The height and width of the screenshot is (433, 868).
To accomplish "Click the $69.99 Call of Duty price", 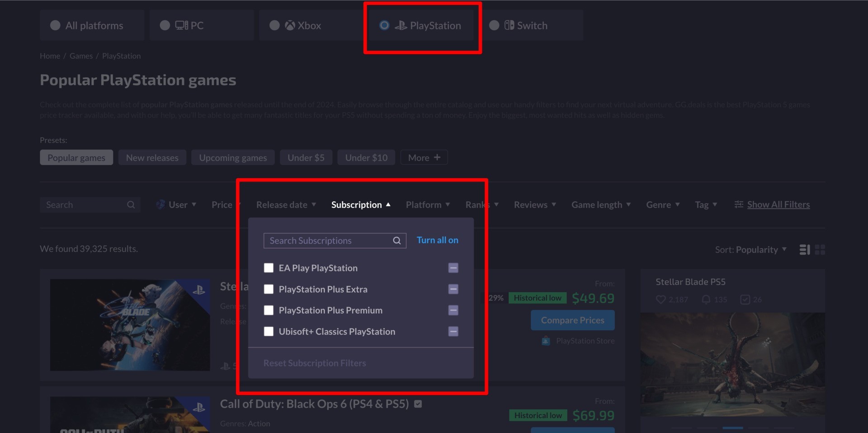I will [x=593, y=415].
